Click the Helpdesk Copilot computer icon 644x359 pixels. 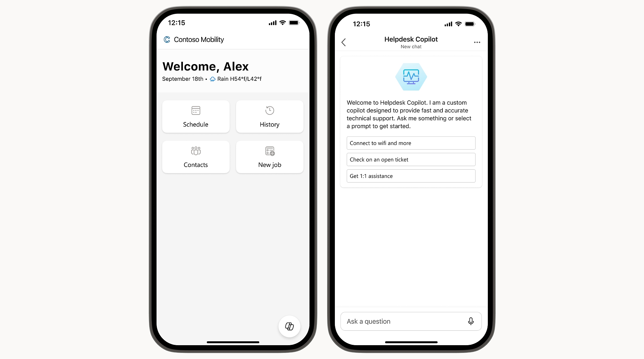410,77
